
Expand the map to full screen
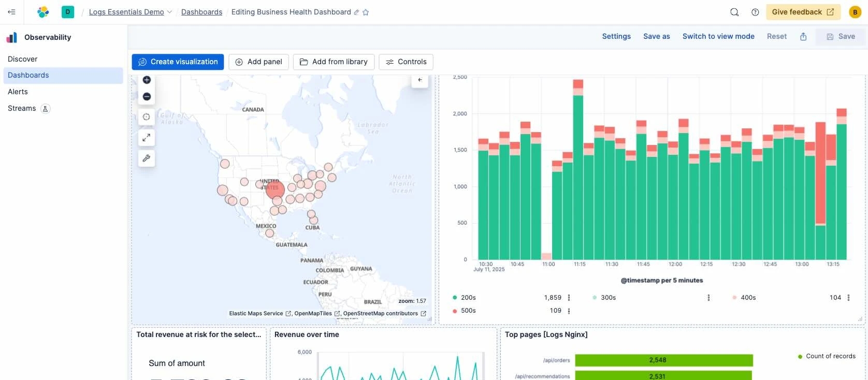(147, 138)
